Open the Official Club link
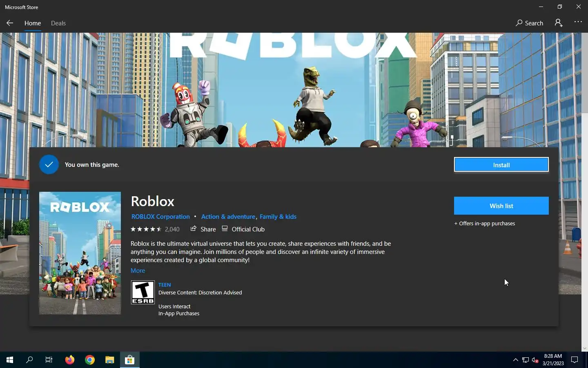 click(x=243, y=229)
